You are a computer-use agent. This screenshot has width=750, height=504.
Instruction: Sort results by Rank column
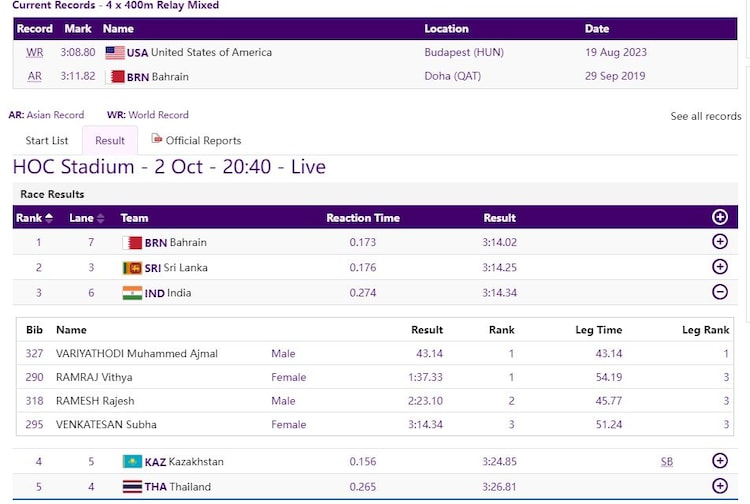click(34, 218)
